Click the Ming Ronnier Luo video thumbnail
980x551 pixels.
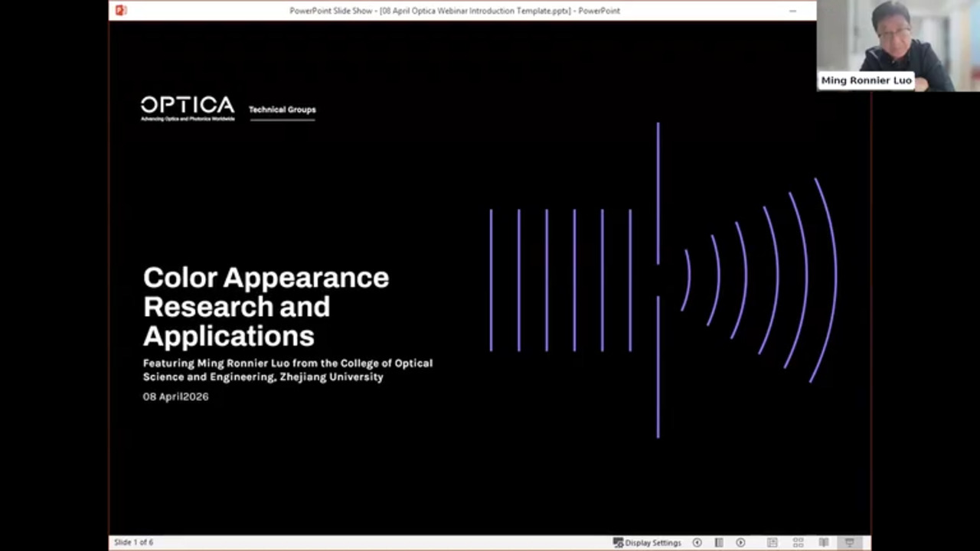click(898, 45)
